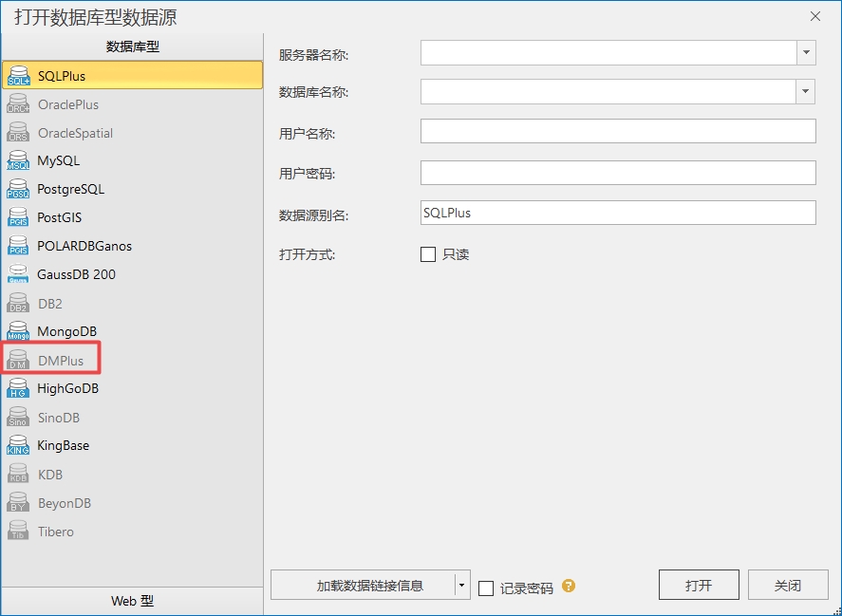The height and width of the screenshot is (616, 842).
Task: Click the OraclePlus list entry text
Action: pos(68,104)
